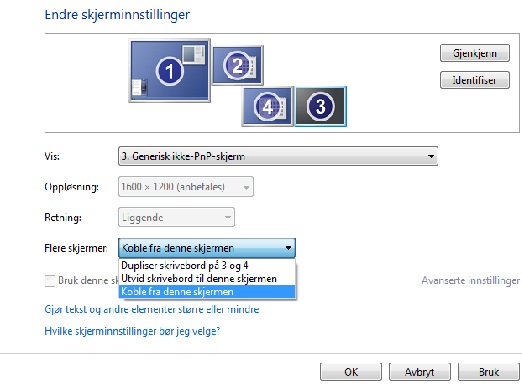This screenshot has height=387, width=522.
Task: Open the Vis display dropdown
Action: point(278,156)
